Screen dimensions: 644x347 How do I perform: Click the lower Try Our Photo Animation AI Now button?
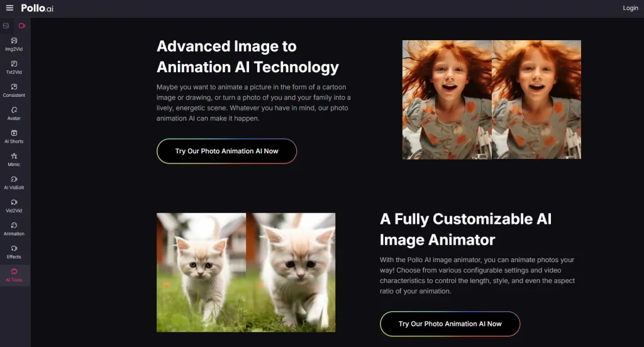click(450, 324)
